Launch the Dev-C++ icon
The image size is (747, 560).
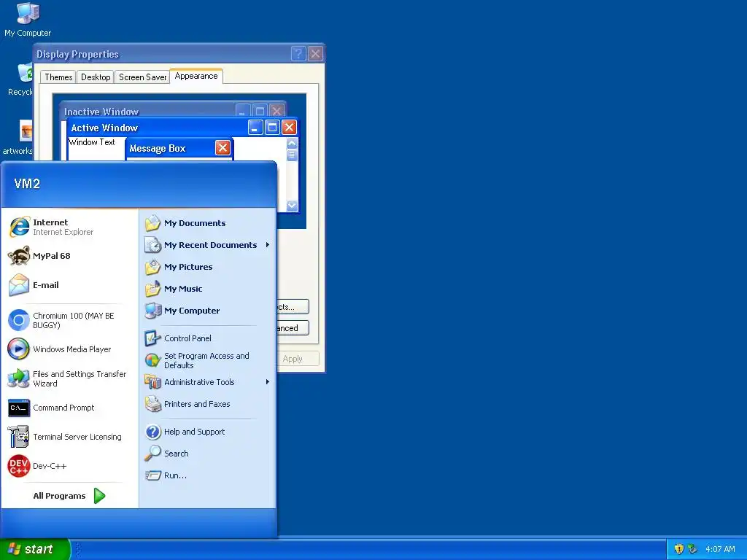[19, 466]
